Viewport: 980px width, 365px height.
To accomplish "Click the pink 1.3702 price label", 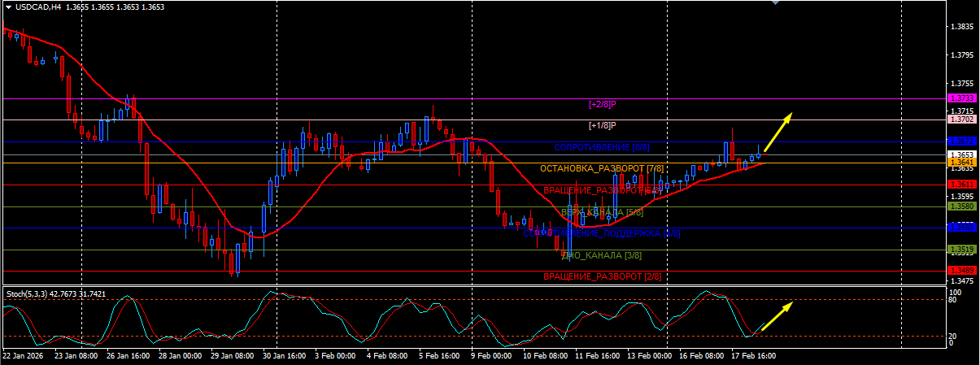I will [x=962, y=119].
